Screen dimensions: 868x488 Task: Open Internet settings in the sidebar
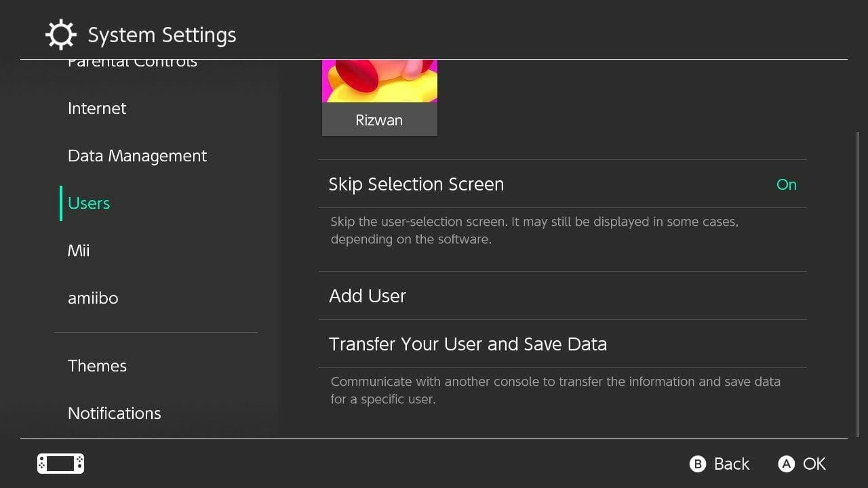click(x=97, y=108)
